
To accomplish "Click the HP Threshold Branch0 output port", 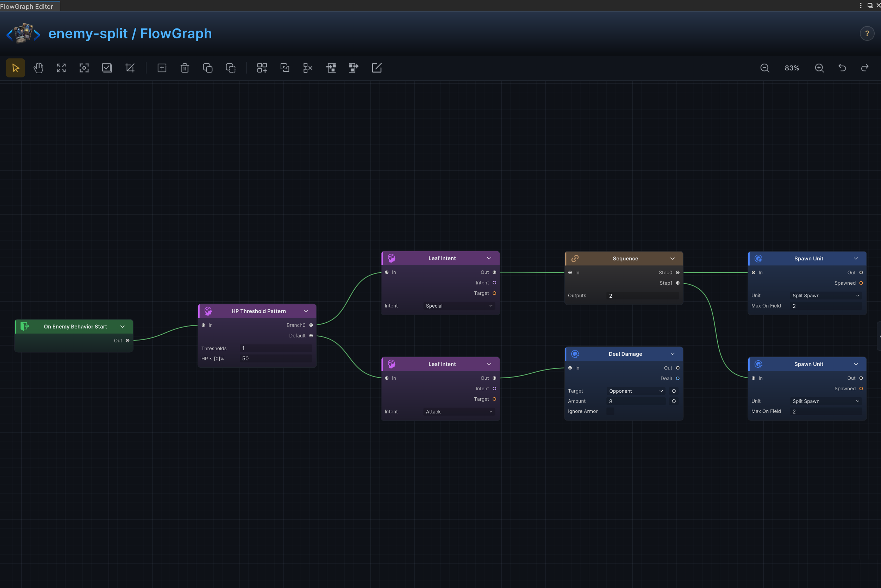I will [311, 325].
